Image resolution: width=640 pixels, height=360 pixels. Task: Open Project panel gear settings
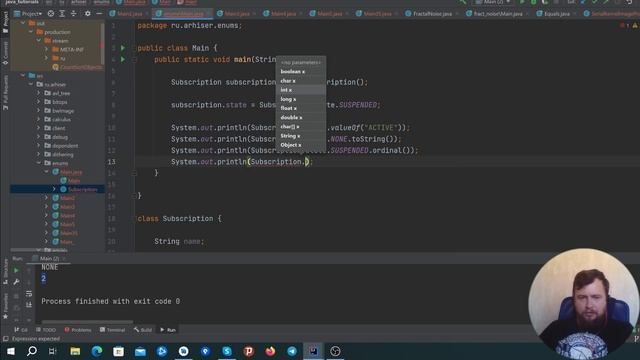[x=87, y=13]
